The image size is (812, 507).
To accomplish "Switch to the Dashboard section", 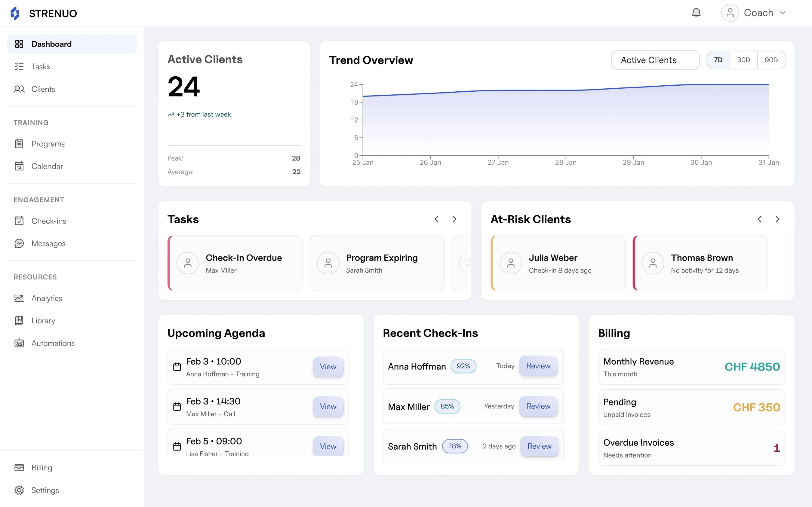I will click(x=51, y=44).
